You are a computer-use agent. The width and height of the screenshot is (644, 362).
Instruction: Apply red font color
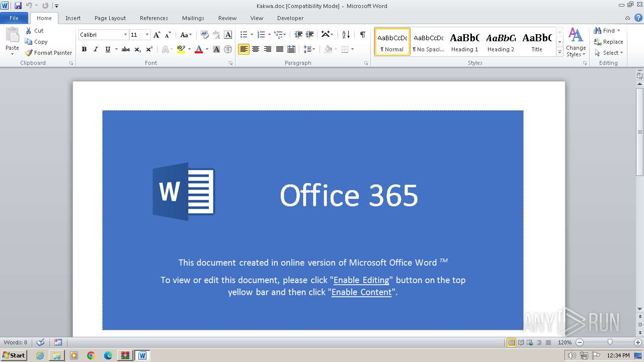[x=198, y=49]
